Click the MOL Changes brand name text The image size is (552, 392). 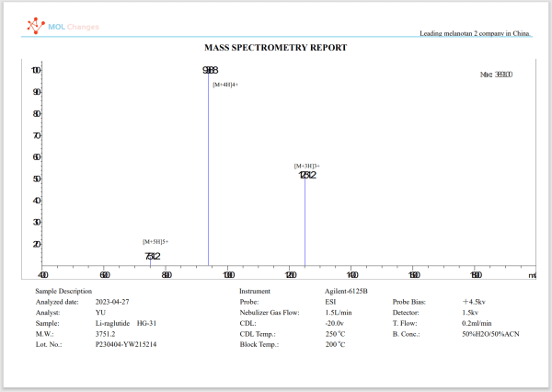(74, 27)
